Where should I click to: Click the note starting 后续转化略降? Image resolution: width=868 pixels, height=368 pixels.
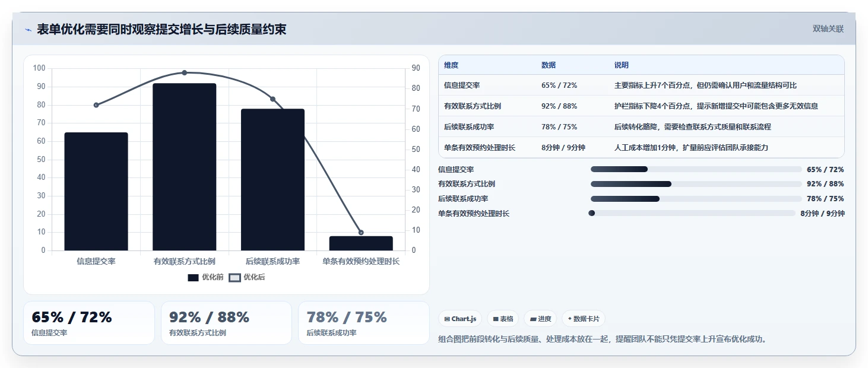[693, 127]
